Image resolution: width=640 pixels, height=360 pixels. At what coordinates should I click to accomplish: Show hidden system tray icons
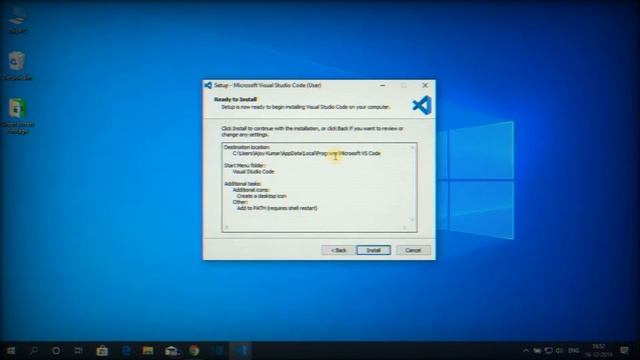coord(526,351)
